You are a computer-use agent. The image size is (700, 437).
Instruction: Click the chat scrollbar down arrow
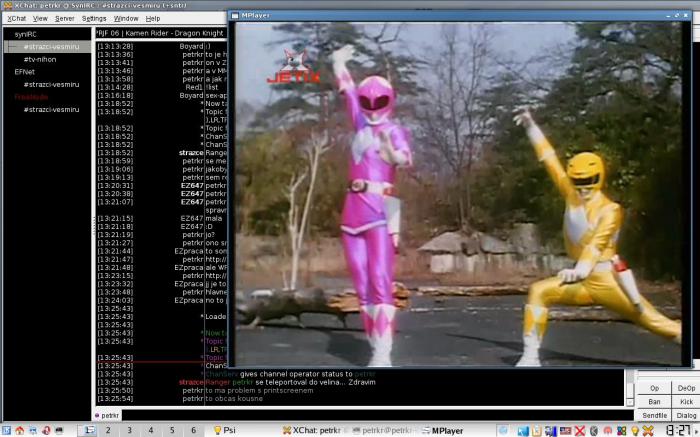coord(630,402)
